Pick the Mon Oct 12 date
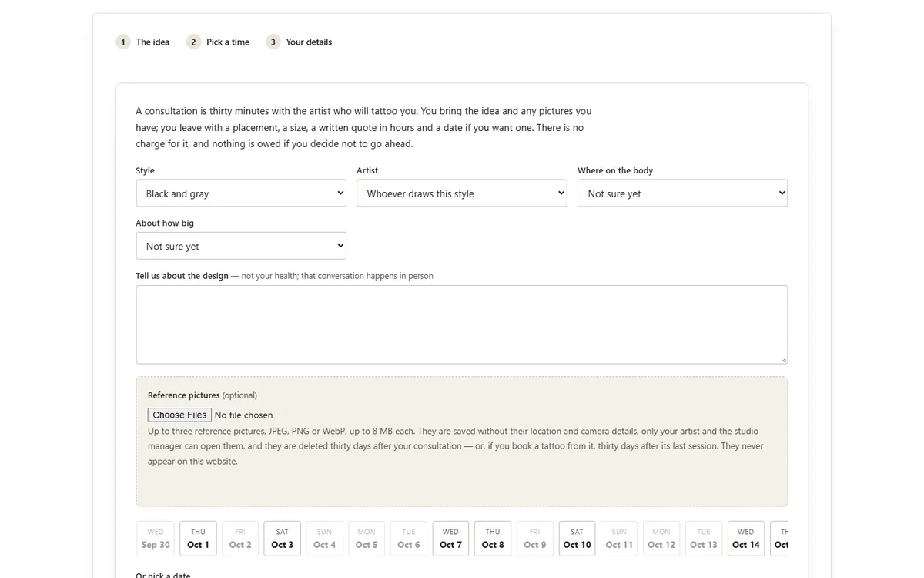 coord(661,539)
